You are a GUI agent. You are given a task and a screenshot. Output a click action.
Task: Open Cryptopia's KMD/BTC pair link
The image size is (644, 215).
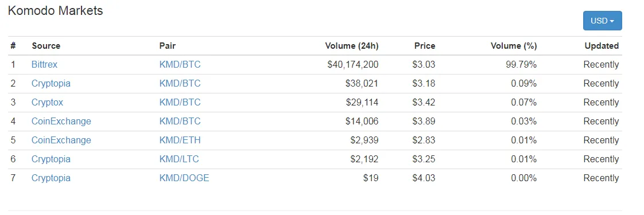pos(180,83)
